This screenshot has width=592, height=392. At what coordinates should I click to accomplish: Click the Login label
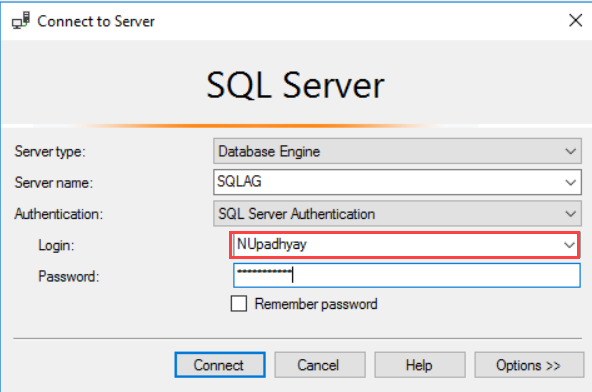(x=56, y=245)
